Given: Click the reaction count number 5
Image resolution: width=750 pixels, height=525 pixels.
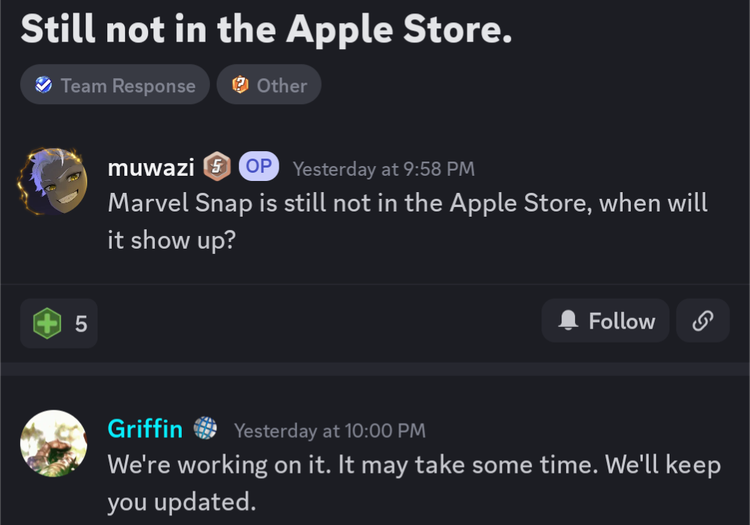Looking at the screenshot, I should (x=81, y=324).
